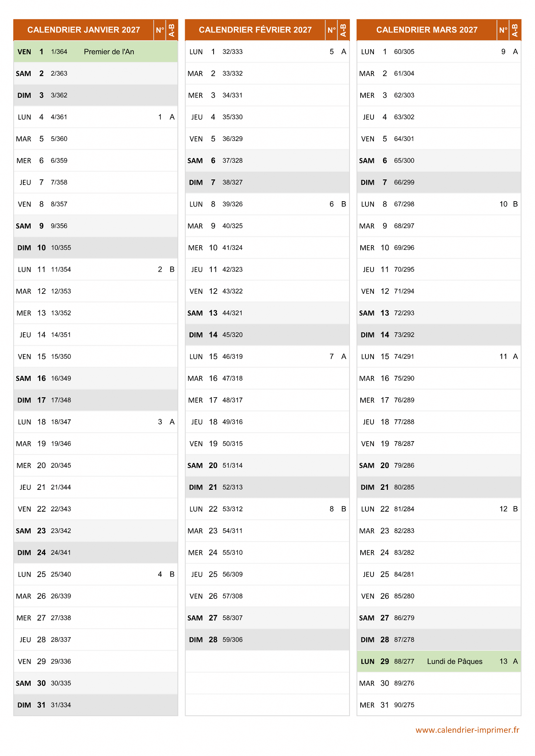Select Monday 15 February, week 7
The width and height of the screenshot is (535, 756).
tap(267, 356)
